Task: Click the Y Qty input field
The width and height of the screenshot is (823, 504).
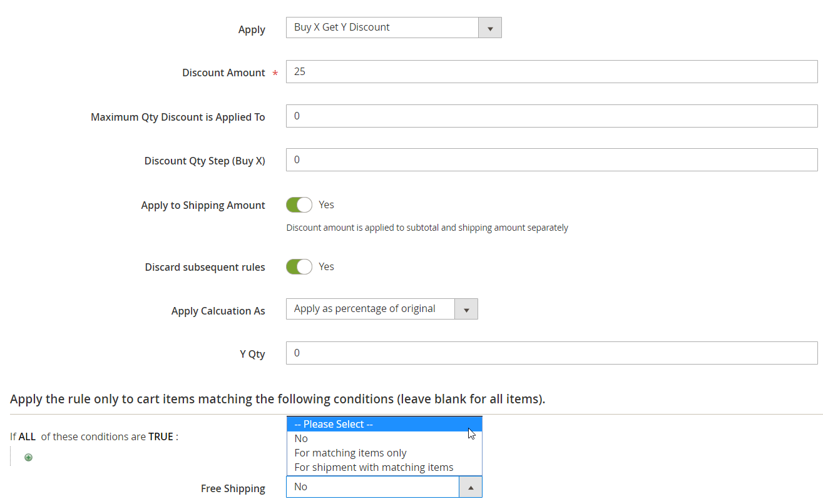Action: coord(551,353)
